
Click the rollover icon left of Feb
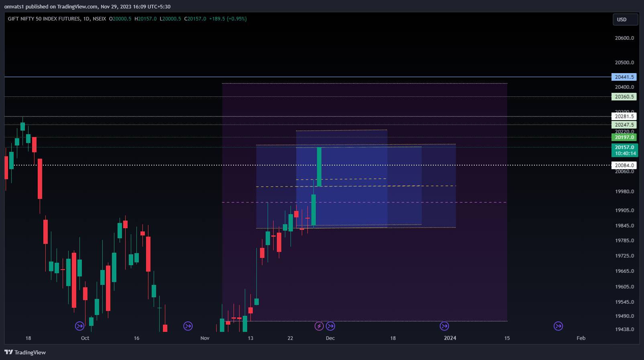(558, 326)
